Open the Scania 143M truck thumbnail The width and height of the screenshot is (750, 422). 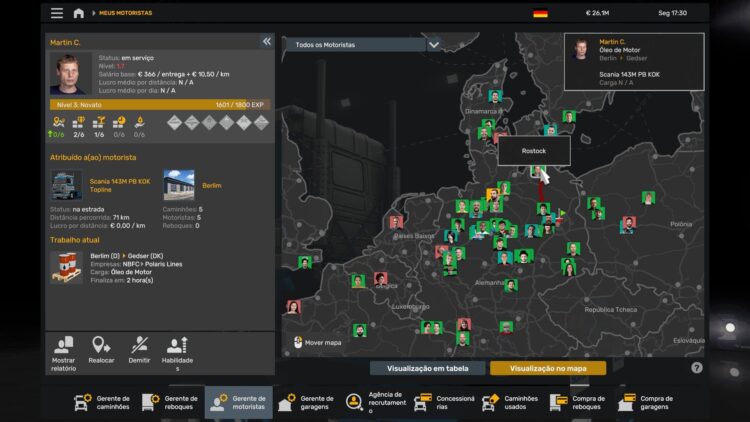[66, 185]
